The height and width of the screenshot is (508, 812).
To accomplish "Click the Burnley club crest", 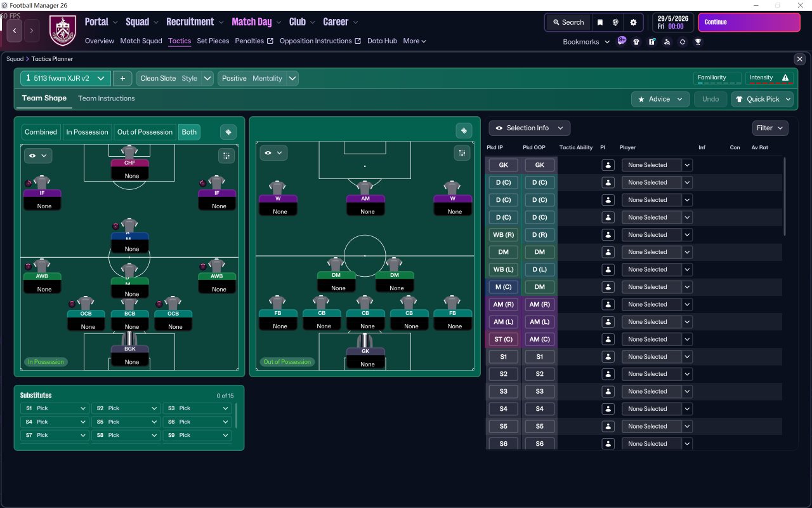I will point(62,30).
